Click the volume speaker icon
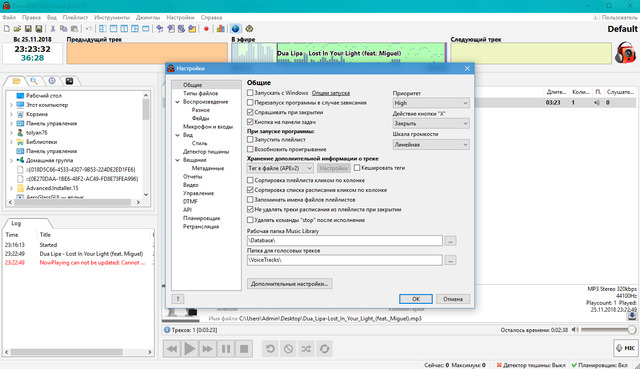Viewport: 640px width, 369px height. [x=575, y=329]
